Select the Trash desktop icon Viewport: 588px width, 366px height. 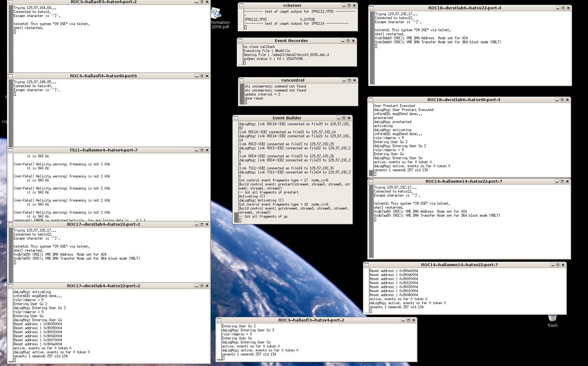click(552, 321)
